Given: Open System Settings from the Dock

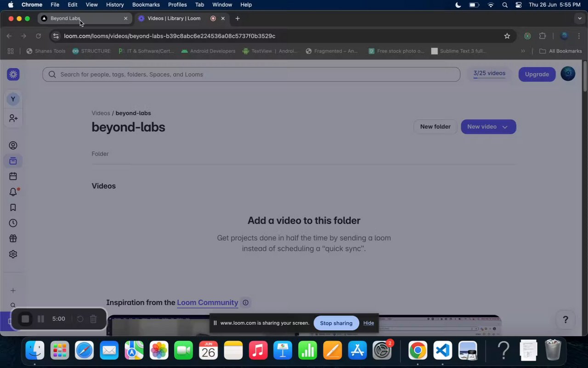Looking at the screenshot, I should coord(382,351).
